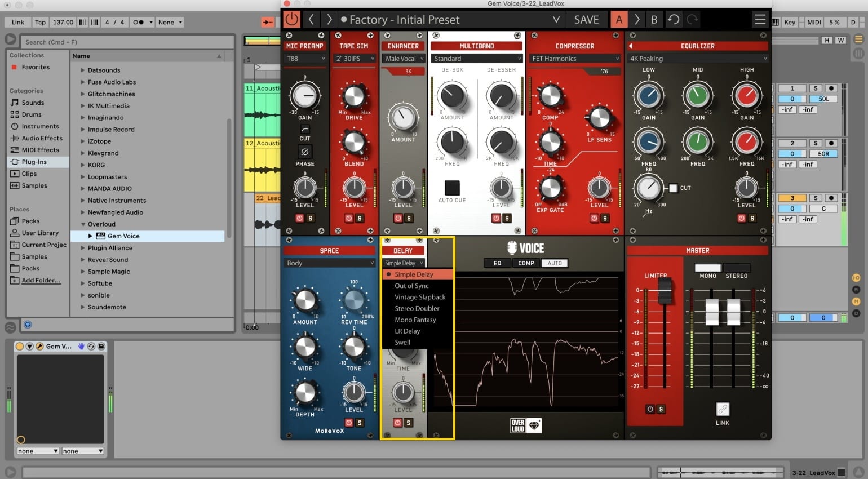The height and width of the screenshot is (479, 868).
Task: Open the Enhancer Male Vocal dropdown
Action: pyautogui.click(x=404, y=59)
